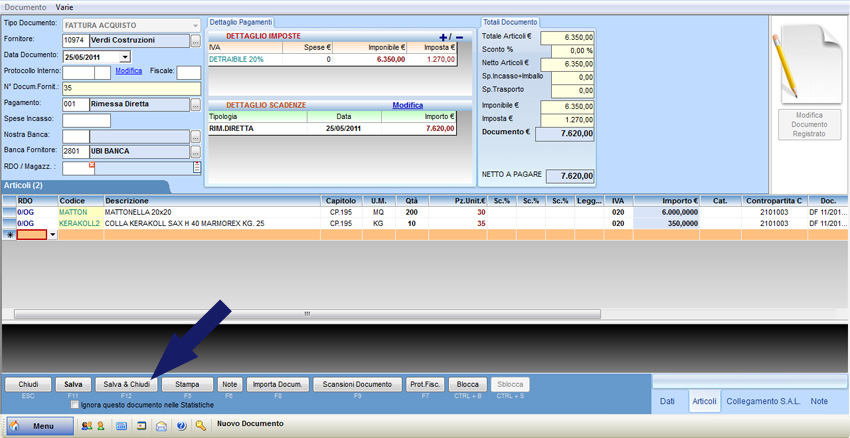Click the minus icon in Dettaglio Imposte
Viewport: 850px width, 438px height.
click(x=458, y=37)
